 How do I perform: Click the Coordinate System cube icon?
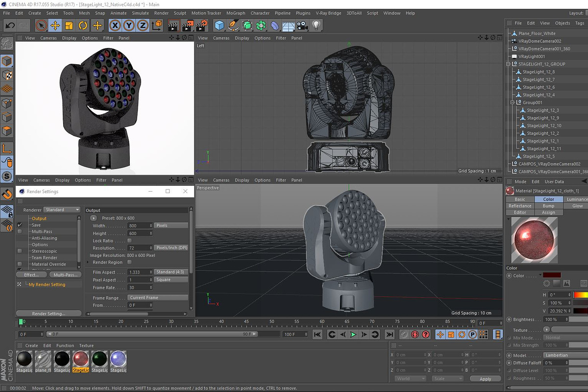(x=157, y=25)
